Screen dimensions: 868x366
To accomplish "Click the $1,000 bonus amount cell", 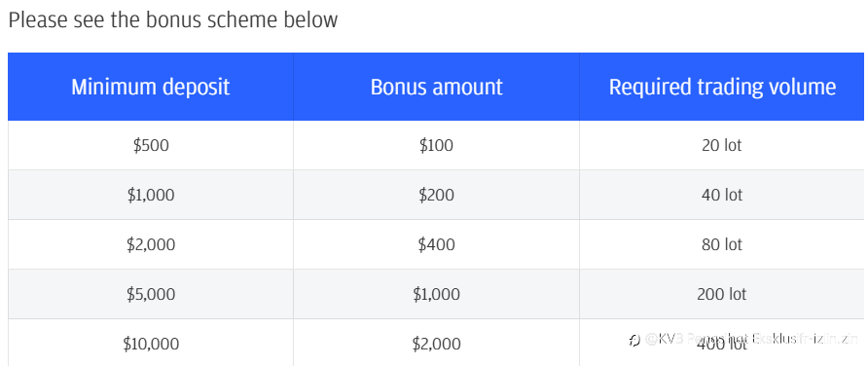I will coord(436,294).
